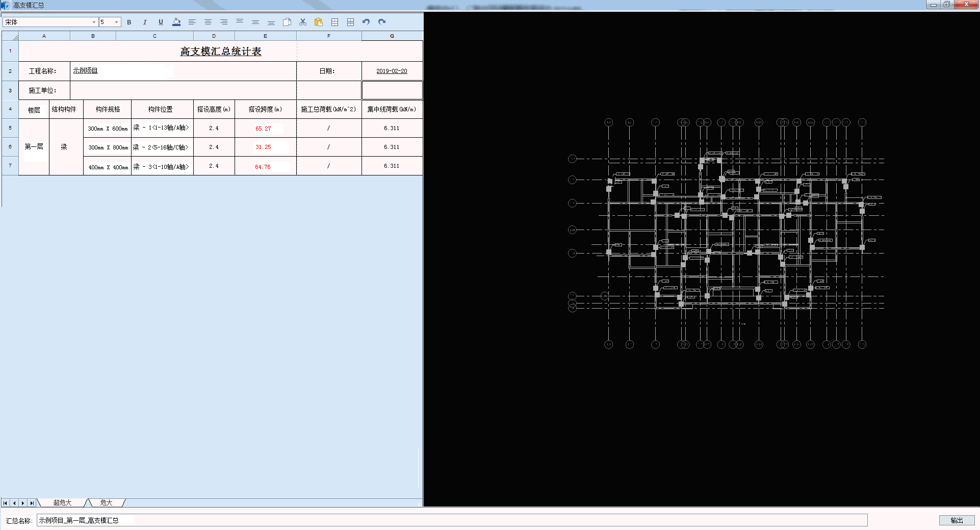Select cell 300mm X 600mm
The width and height of the screenshot is (980, 530).
(108, 129)
